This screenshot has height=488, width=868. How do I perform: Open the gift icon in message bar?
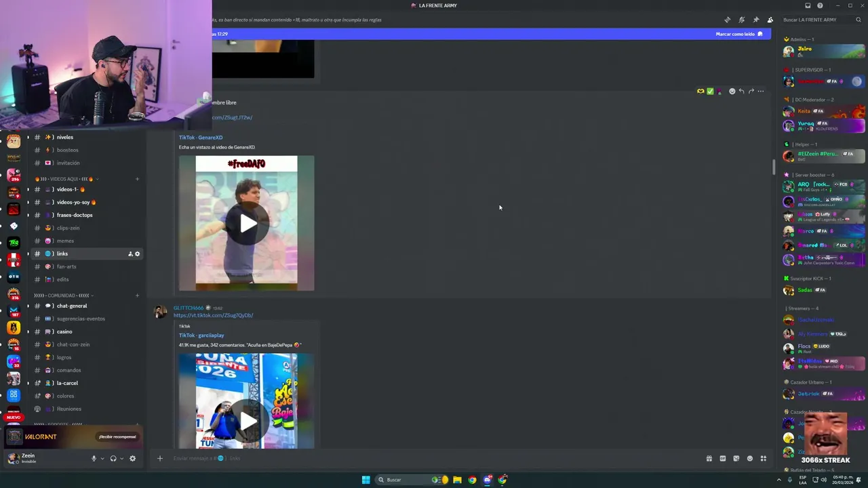(709, 458)
